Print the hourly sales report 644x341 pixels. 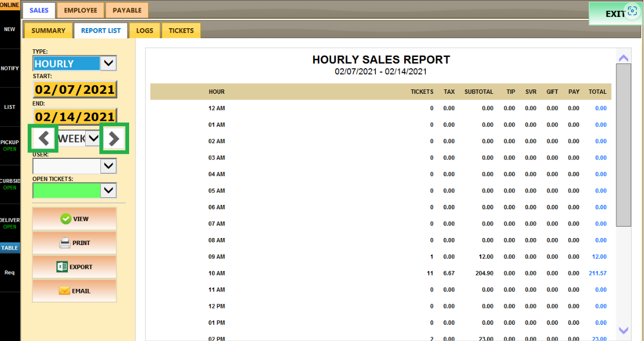point(74,243)
